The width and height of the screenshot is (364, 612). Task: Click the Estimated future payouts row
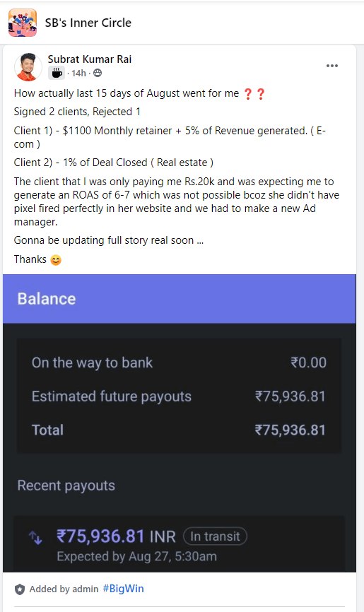point(179,396)
